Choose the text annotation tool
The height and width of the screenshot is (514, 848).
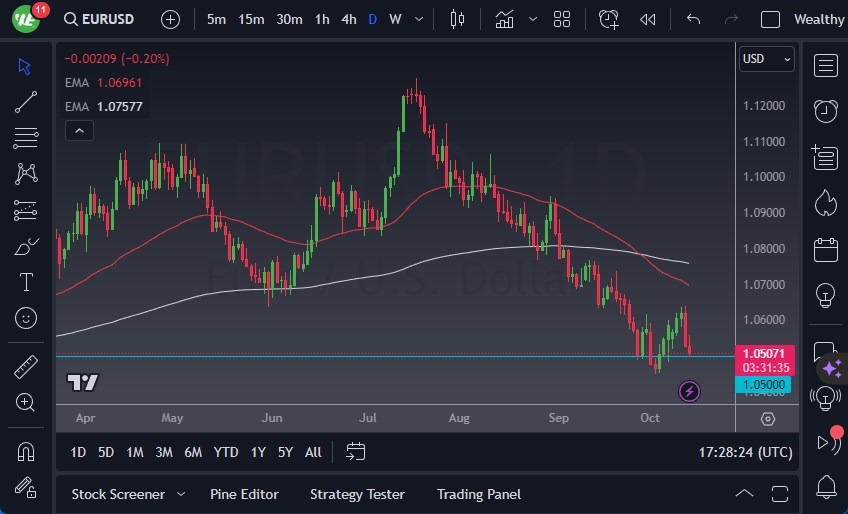(26, 282)
